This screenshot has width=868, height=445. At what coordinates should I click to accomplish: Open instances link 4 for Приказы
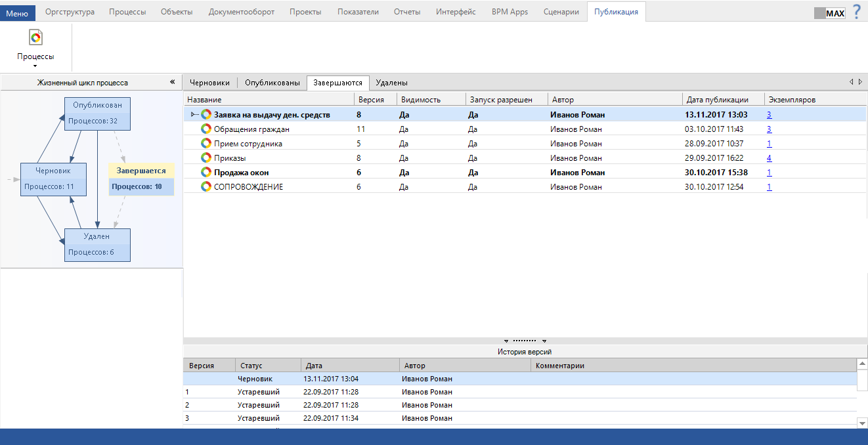click(769, 158)
